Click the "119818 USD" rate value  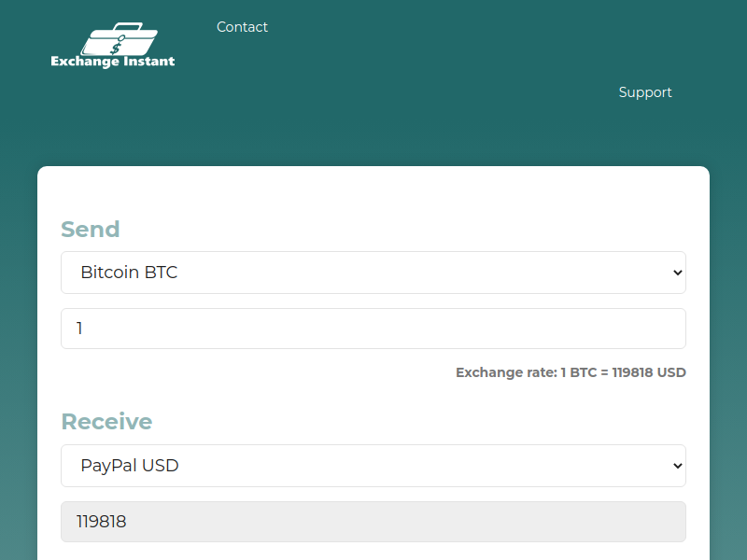point(649,372)
